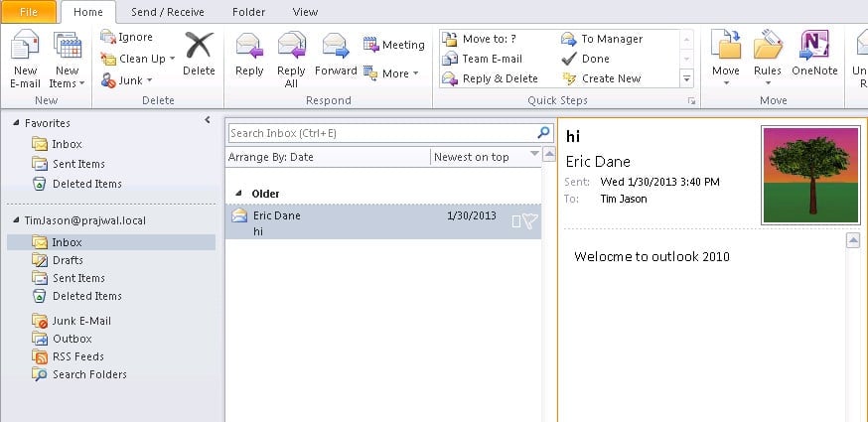
Task: Run the To Manager quick step
Action: pyautogui.click(x=602, y=39)
